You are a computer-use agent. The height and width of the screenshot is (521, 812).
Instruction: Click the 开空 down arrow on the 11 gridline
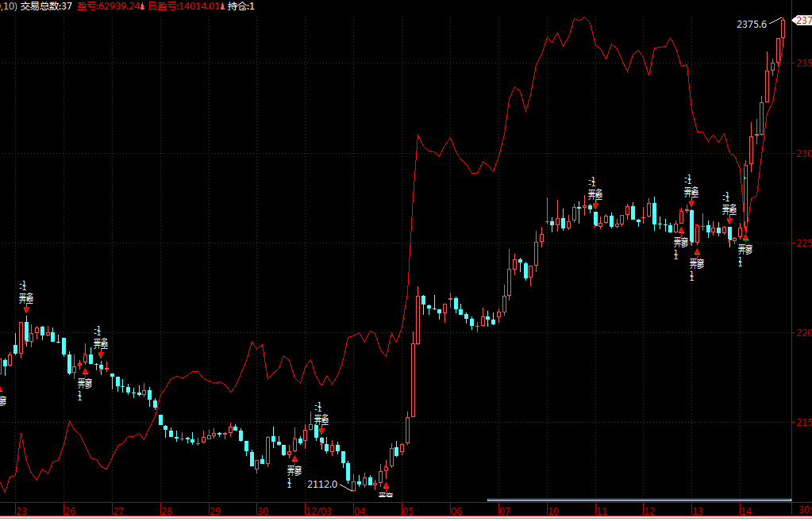(x=595, y=206)
